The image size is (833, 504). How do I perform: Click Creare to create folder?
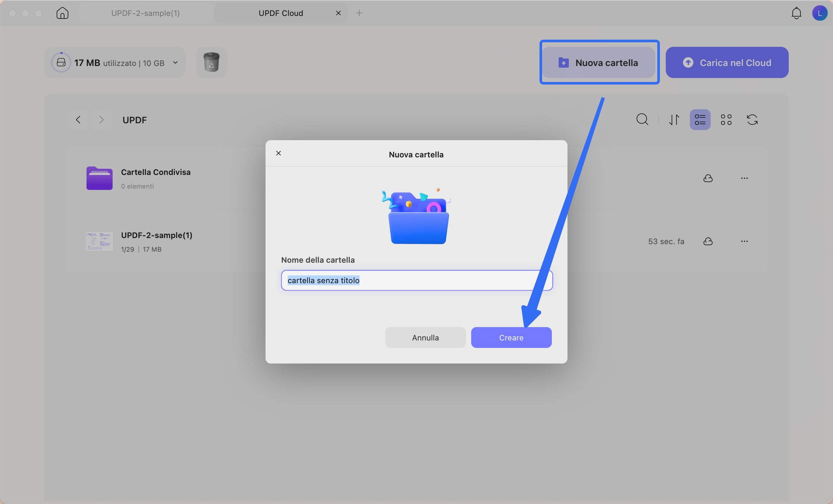click(x=511, y=338)
